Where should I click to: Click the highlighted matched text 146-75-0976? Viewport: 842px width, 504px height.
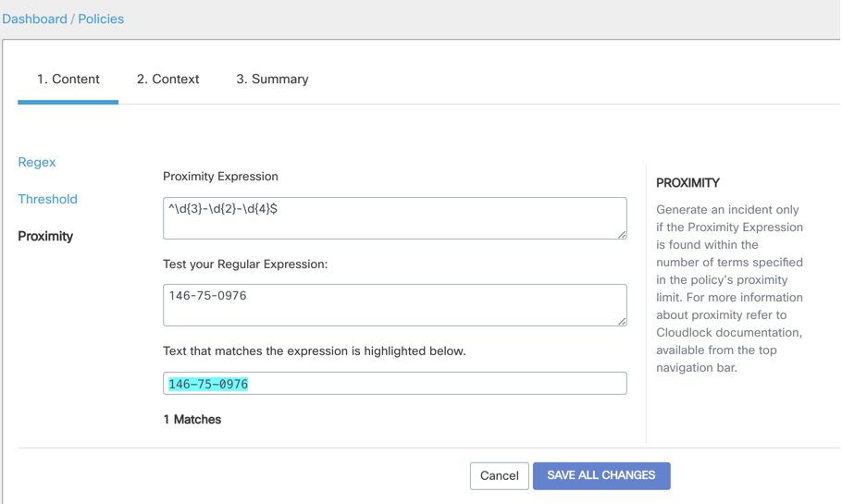[208, 384]
